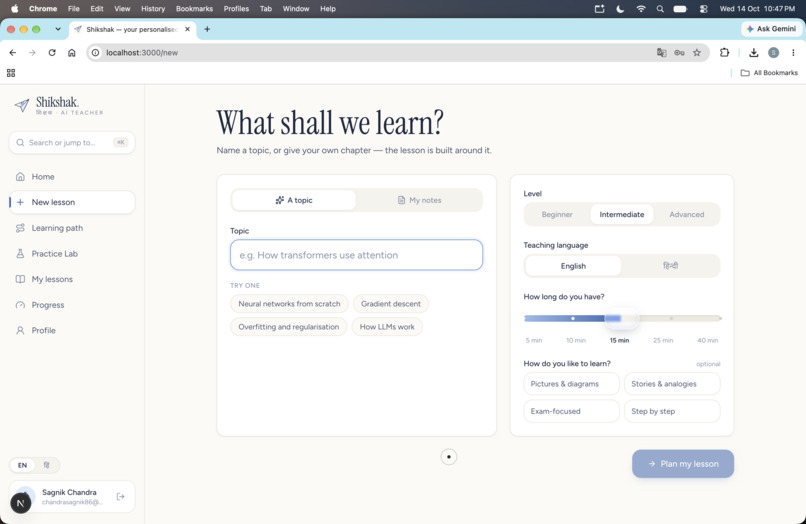This screenshot has height=524, width=806.
Task: Open a new browser tab
Action: coord(207,29)
